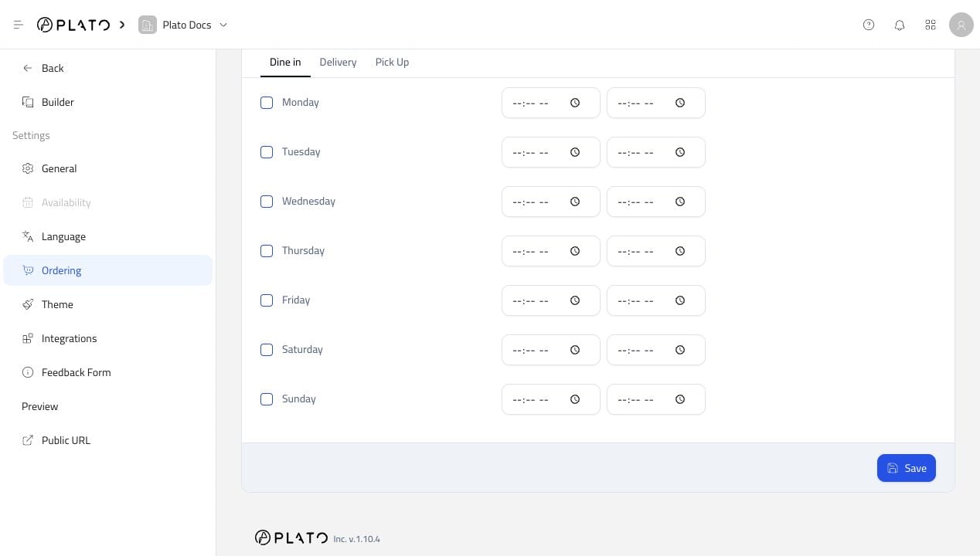Viewport: 980px width, 556px height.
Task: Click the Plato logo in header
Action: tap(73, 25)
